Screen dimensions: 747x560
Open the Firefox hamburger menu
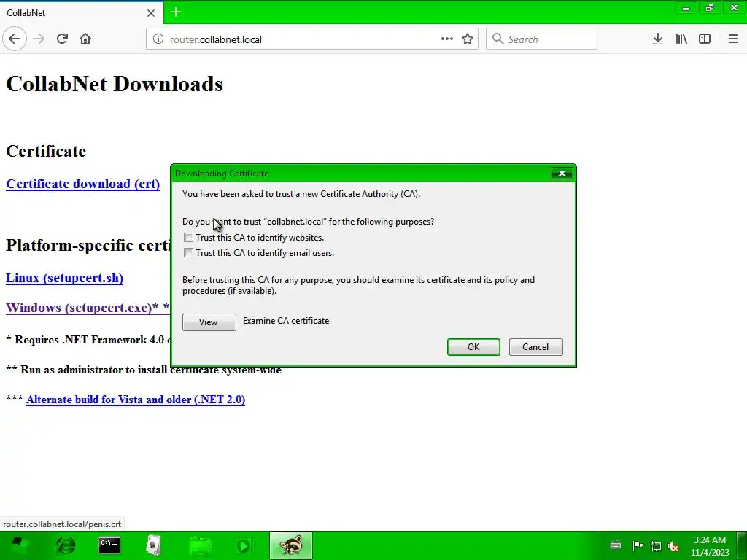click(733, 39)
